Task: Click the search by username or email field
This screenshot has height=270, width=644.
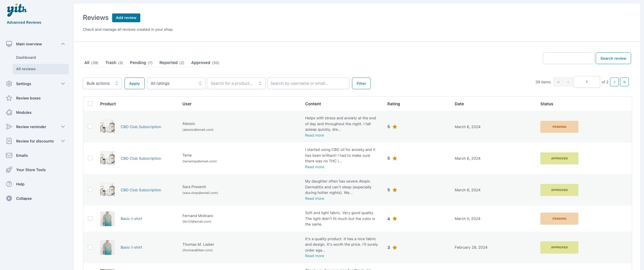Action: (308, 83)
